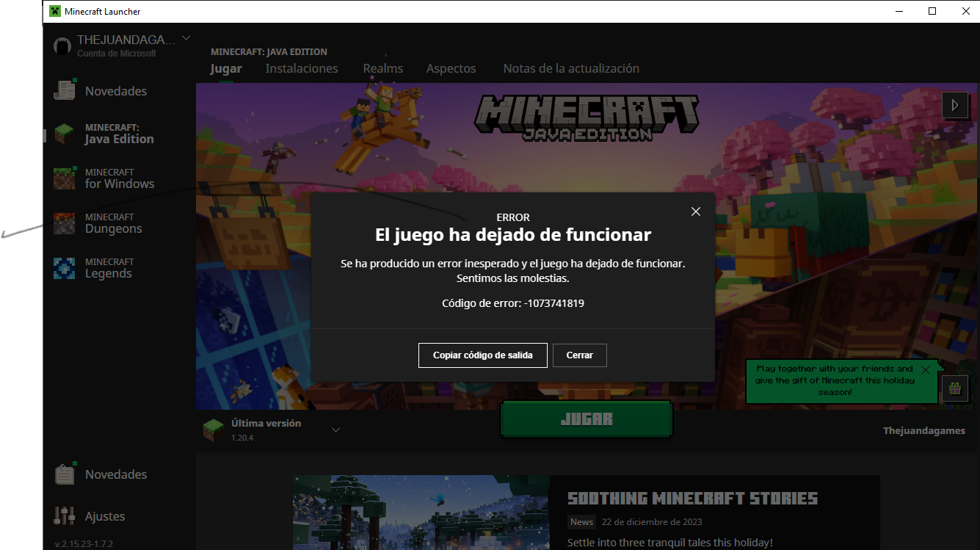Select the Minecraft Java Edition grass block icon
This screenshot has height=550, width=980.
[65, 134]
